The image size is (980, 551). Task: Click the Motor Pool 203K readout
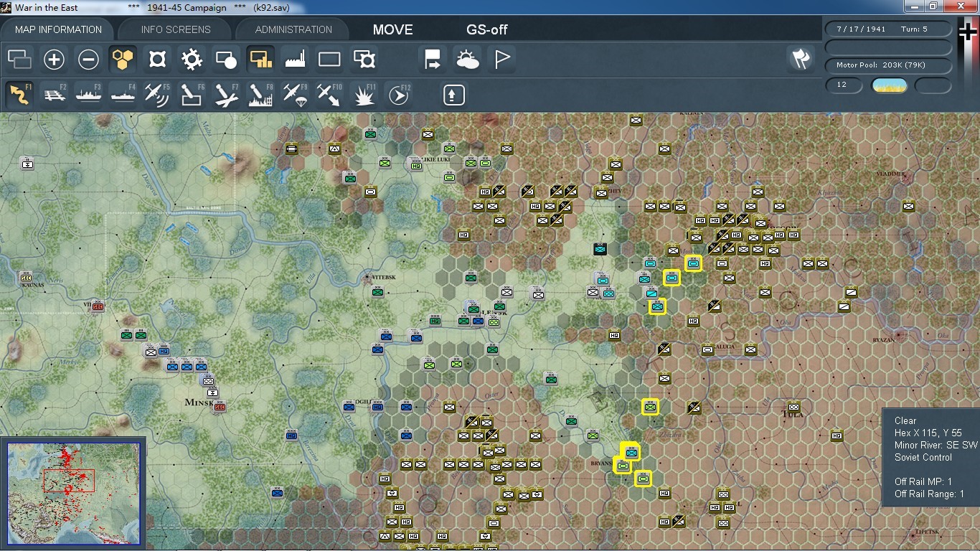888,65
